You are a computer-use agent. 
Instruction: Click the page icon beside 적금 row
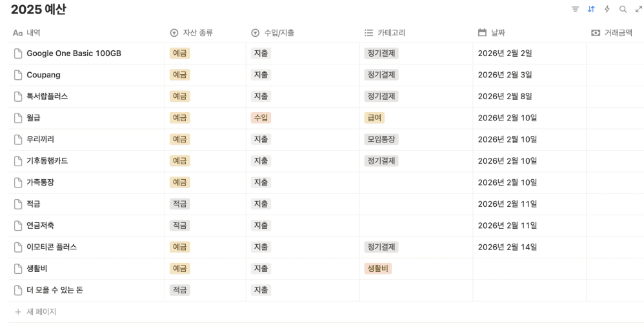[18, 204]
